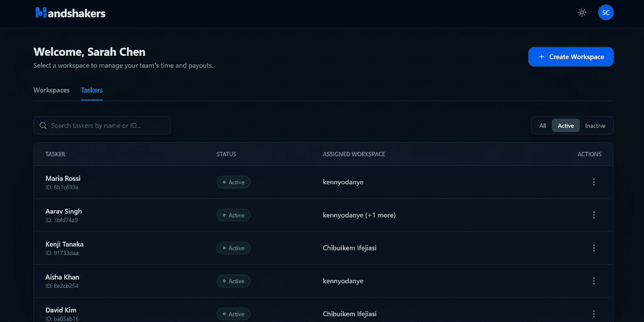Image resolution: width=644 pixels, height=322 pixels.
Task: Switch to the Workspaces tab
Action: pos(52,91)
